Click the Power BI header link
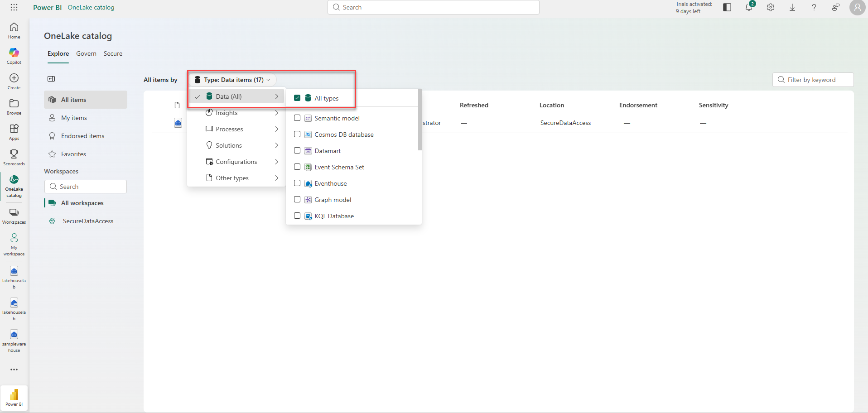Image resolution: width=868 pixels, height=413 pixels. (48, 7)
